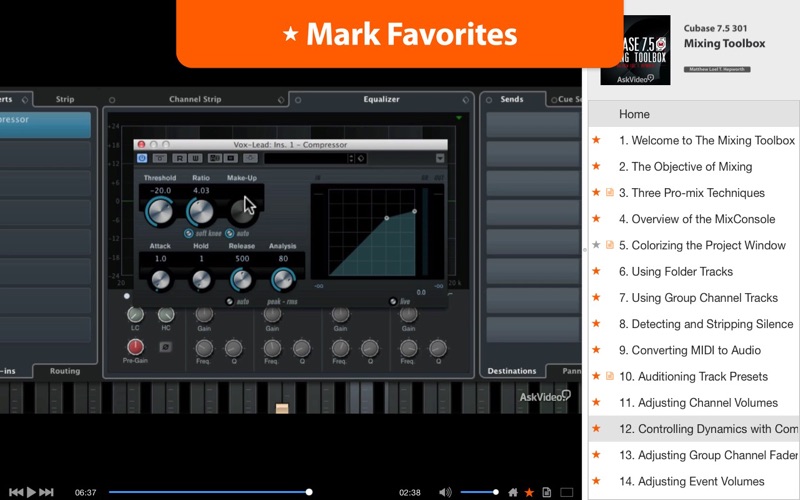Open the Mixing Toolbox course cover thumbnail

(635, 50)
